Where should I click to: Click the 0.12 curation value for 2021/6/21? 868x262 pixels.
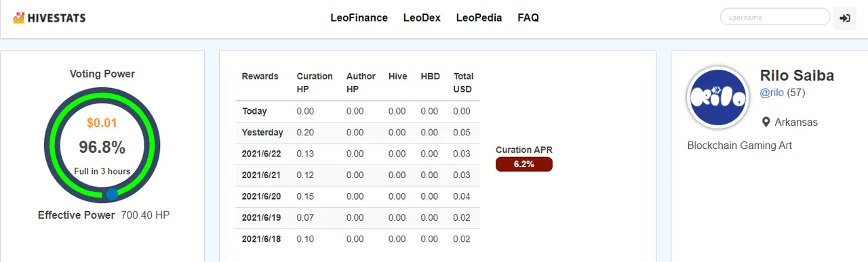pos(305,175)
